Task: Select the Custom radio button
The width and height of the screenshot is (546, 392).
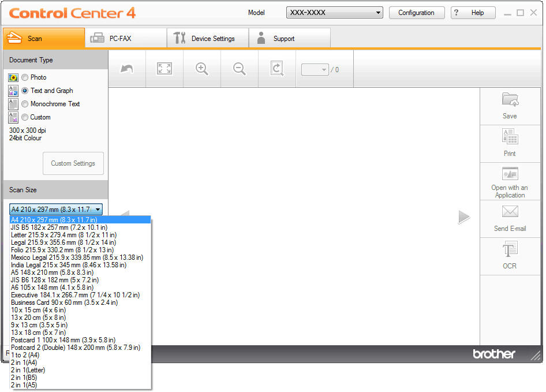Action: (x=25, y=117)
